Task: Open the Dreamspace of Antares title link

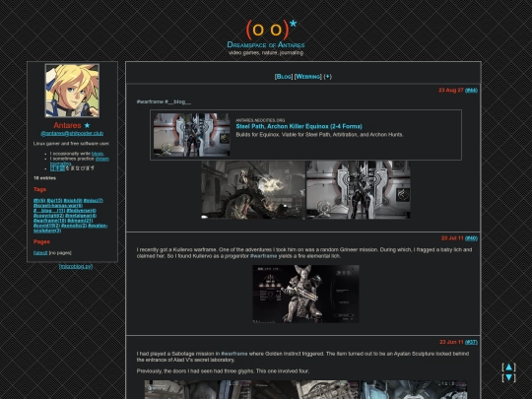Action: [x=266, y=44]
